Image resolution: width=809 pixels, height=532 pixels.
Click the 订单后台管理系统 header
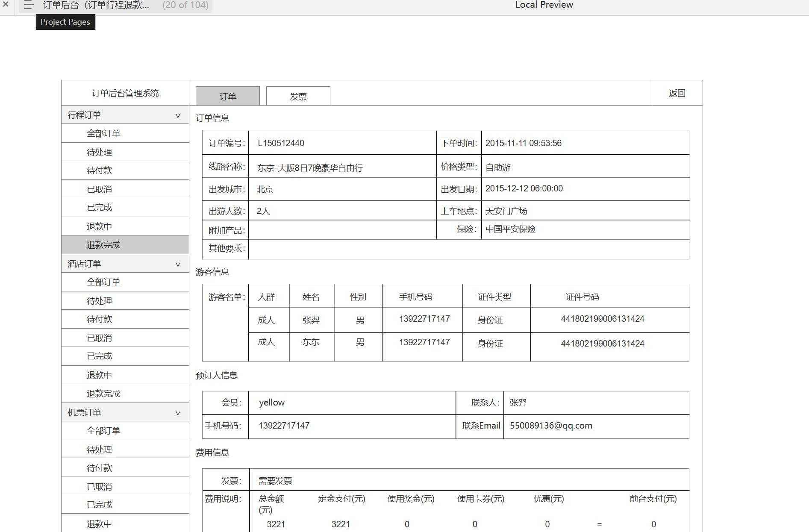pos(125,93)
